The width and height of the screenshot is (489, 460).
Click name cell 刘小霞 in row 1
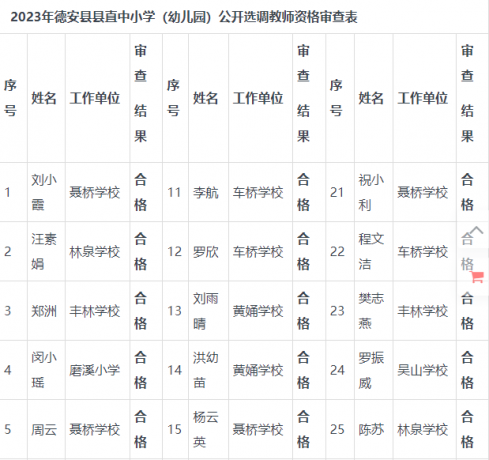tap(44, 192)
